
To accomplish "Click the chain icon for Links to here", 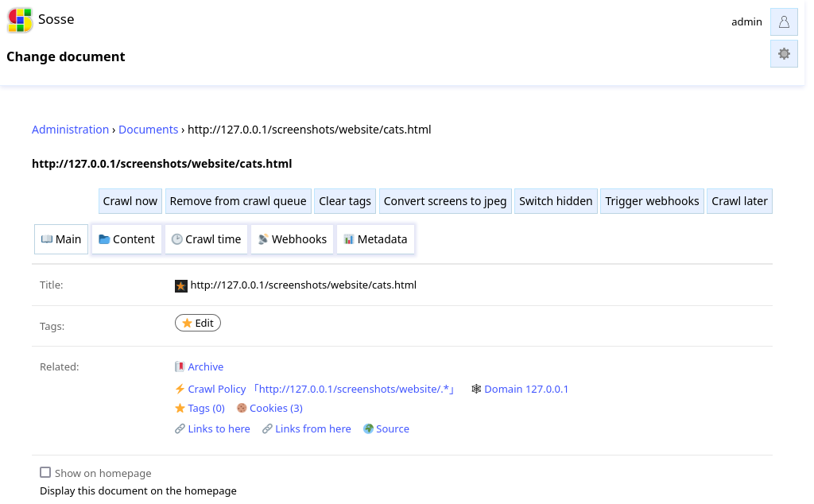I will tap(180, 428).
